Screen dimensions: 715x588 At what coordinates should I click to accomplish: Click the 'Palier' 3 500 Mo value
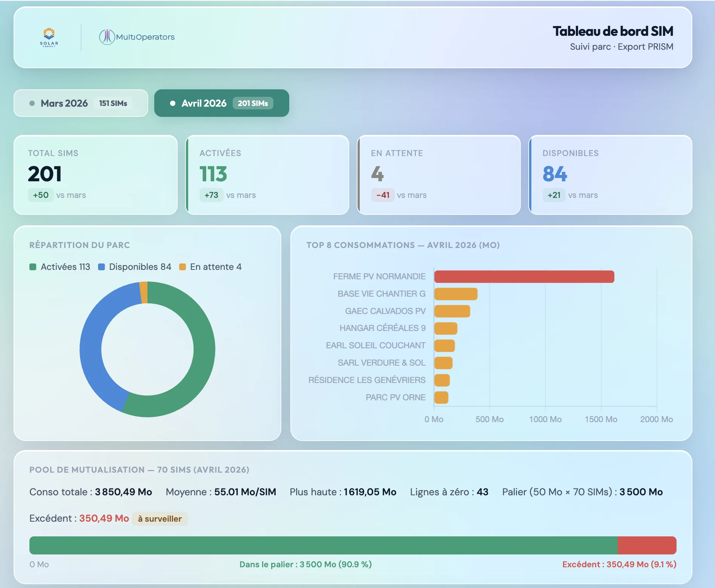tap(641, 492)
